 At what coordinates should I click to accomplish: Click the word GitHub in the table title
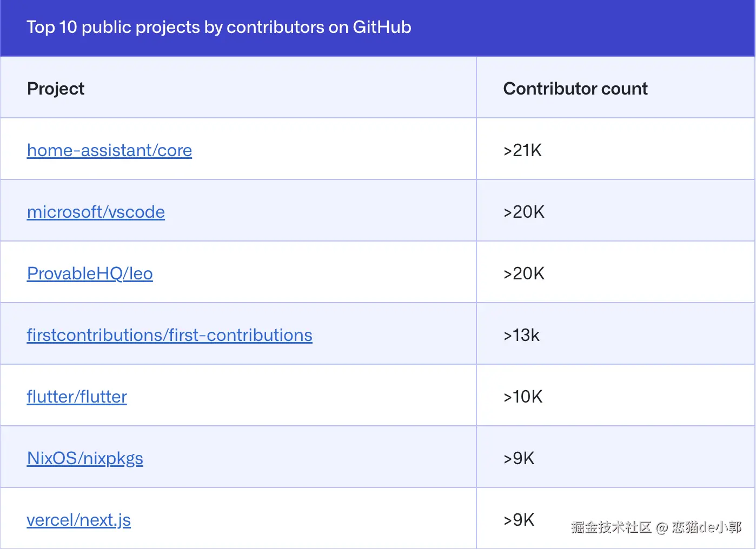(382, 27)
